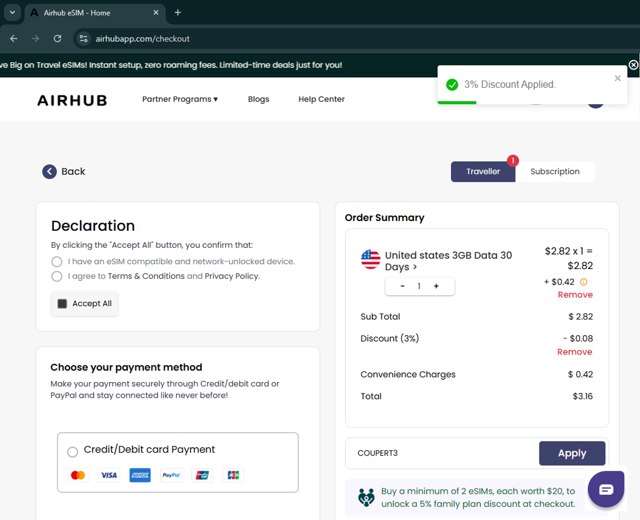The image size is (640, 520).
Task: Remove the United States eSIM item
Action: click(575, 295)
